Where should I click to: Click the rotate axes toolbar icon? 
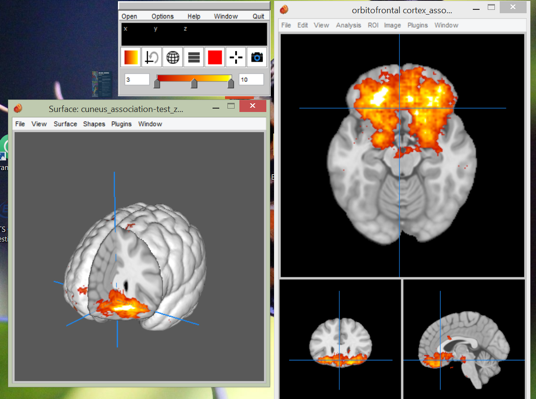151,57
